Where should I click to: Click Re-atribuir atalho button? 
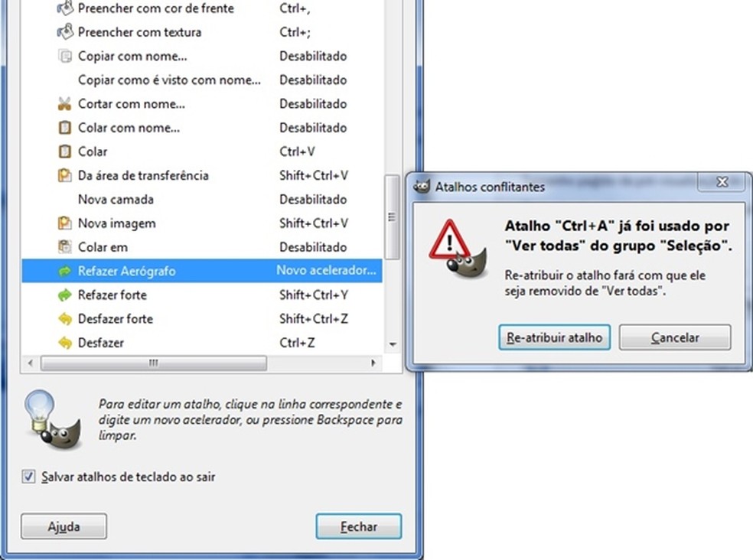554,337
